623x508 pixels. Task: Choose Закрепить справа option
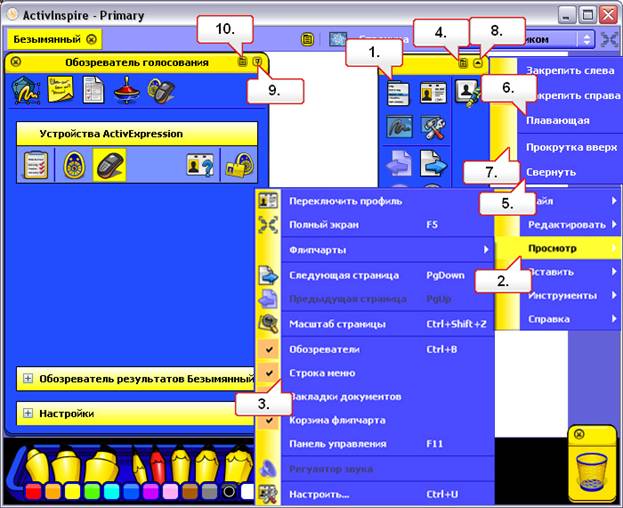[570, 96]
